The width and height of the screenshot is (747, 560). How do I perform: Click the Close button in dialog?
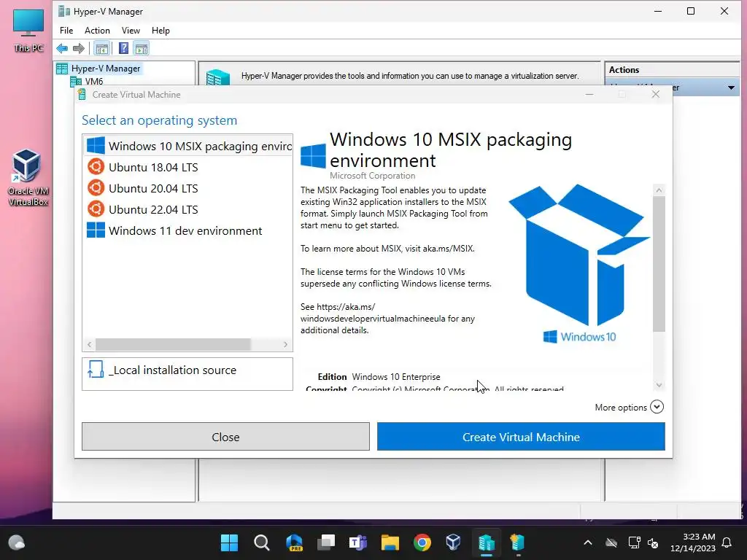click(225, 437)
